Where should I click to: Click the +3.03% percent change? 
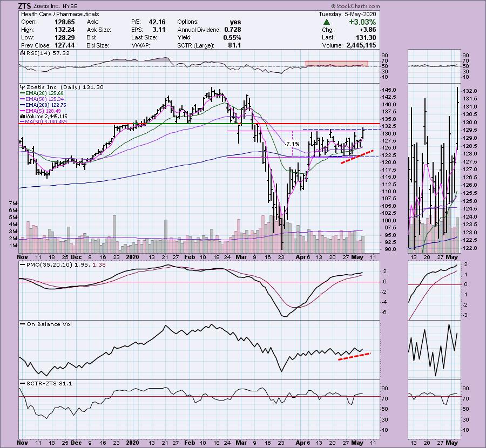pyautogui.click(x=362, y=22)
